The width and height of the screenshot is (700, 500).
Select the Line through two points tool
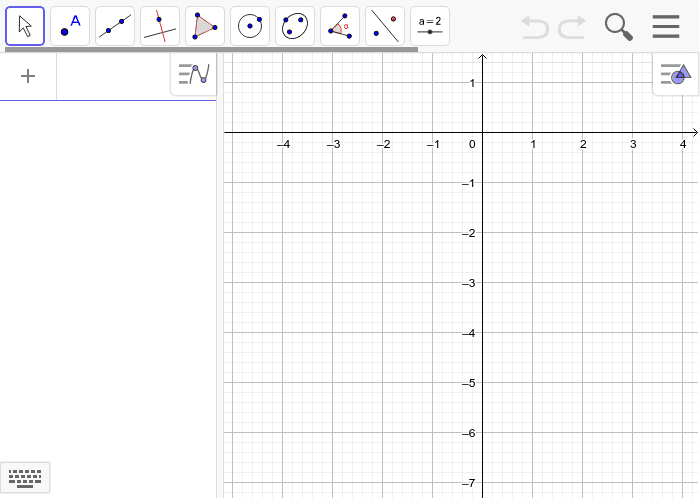(x=115, y=26)
